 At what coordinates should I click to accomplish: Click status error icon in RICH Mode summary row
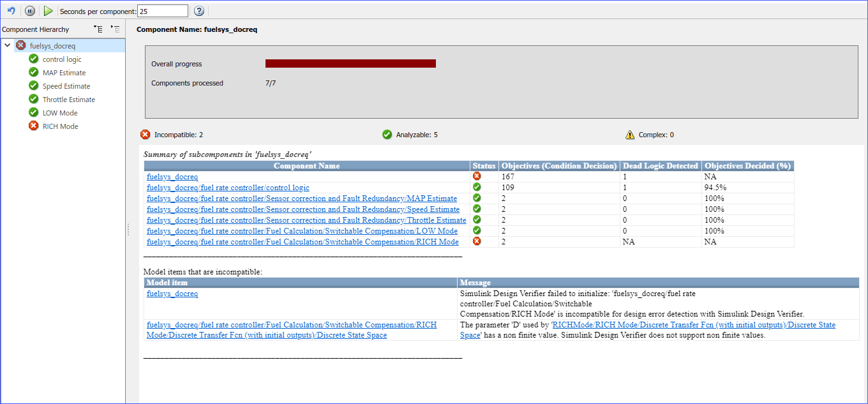tap(477, 241)
